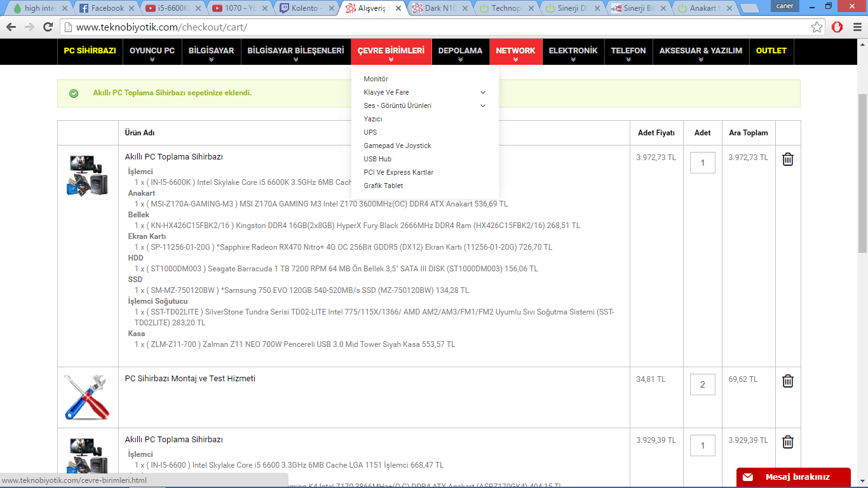
Task: Click the product thumbnail of the i5 6600K build
Action: point(88,176)
